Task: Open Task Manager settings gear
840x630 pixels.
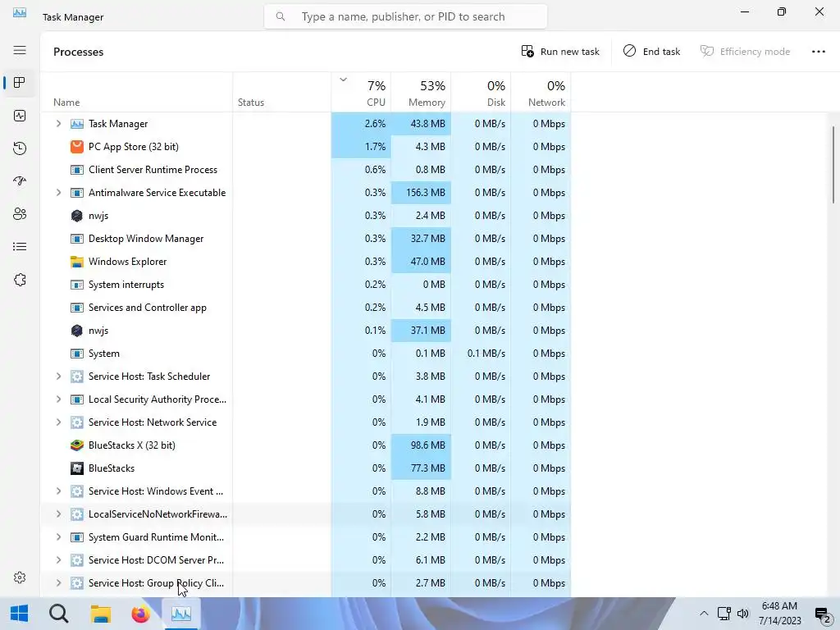Action: click(20, 577)
